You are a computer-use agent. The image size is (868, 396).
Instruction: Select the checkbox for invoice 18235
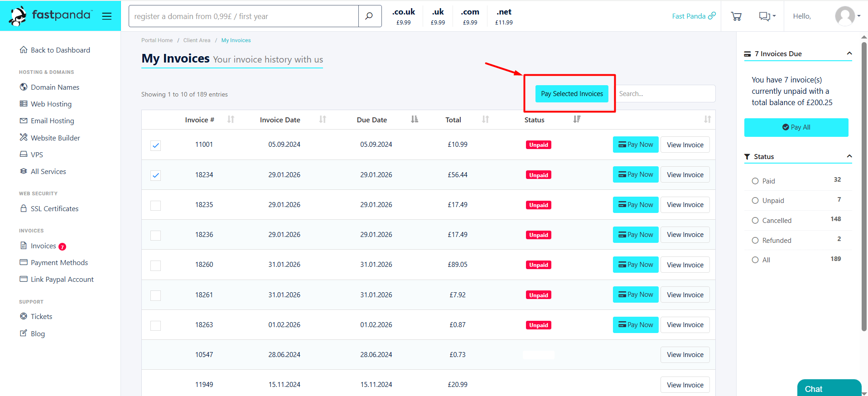[x=155, y=205]
